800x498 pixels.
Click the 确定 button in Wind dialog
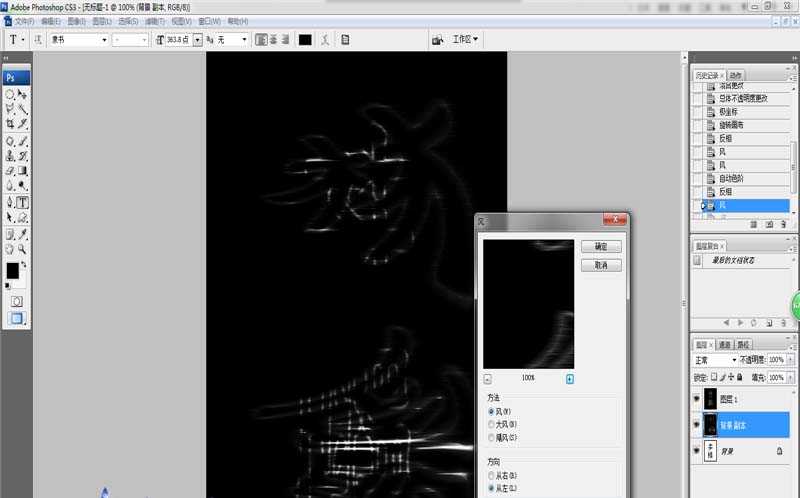(601, 246)
